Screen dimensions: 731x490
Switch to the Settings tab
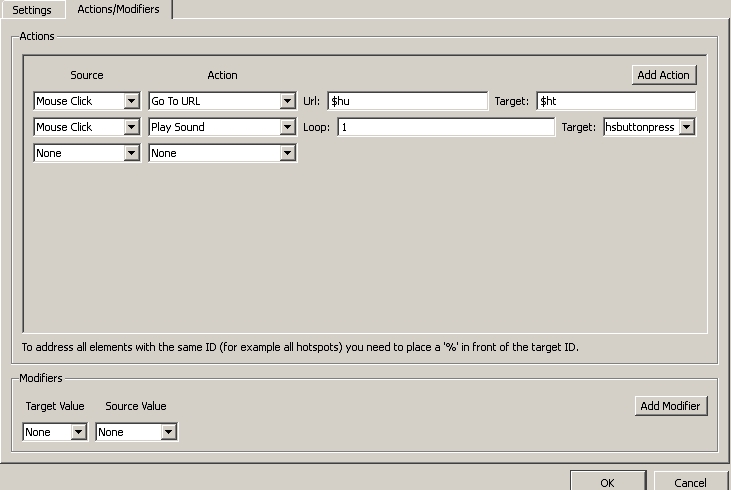click(x=32, y=10)
